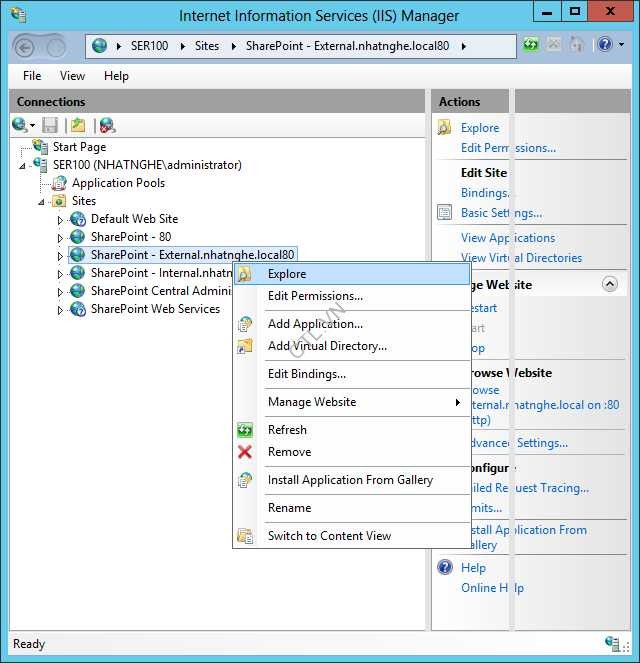Expand SharePoint - Internal.nhatnghe node
The width and height of the screenshot is (640, 663).
(x=60, y=274)
